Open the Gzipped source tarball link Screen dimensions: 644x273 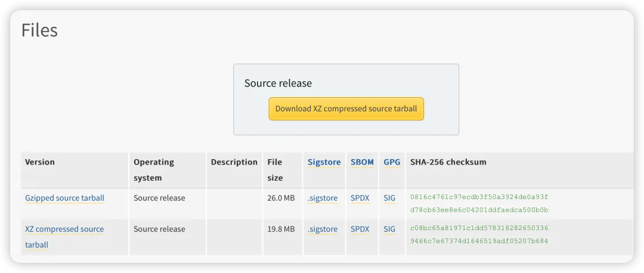pyautogui.click(x=64, y=198)
